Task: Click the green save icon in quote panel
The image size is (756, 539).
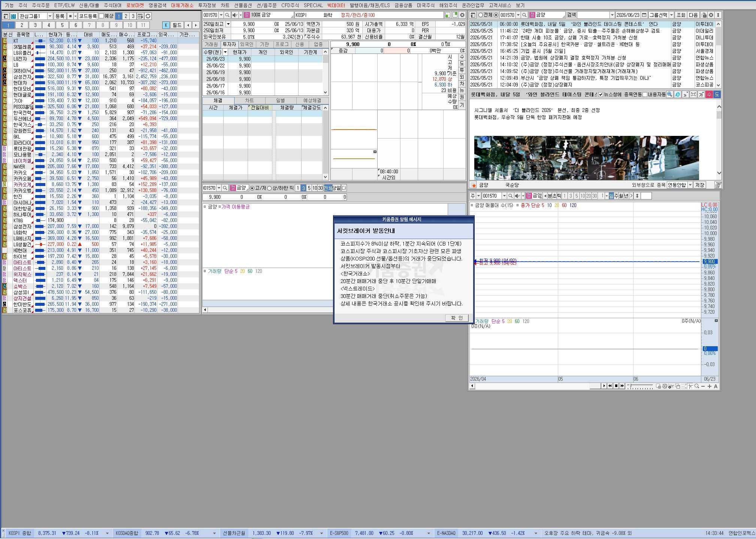Action: (448, 15)
